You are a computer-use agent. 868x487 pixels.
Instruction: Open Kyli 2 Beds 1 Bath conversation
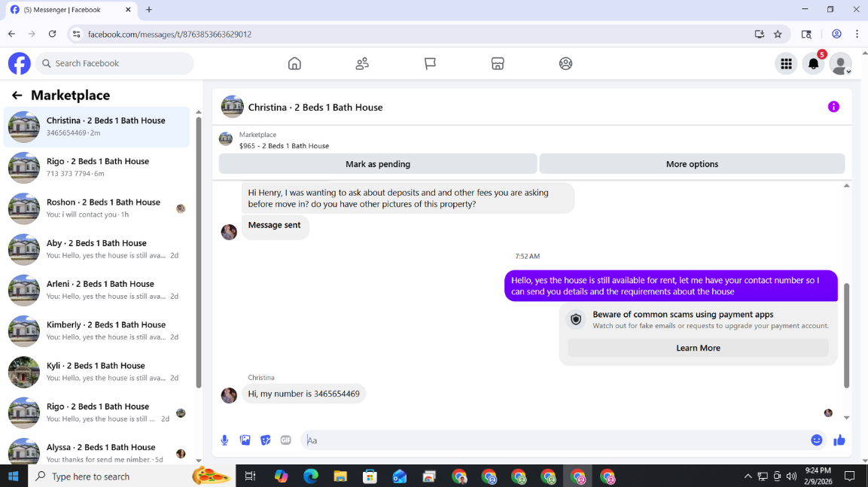97,372
